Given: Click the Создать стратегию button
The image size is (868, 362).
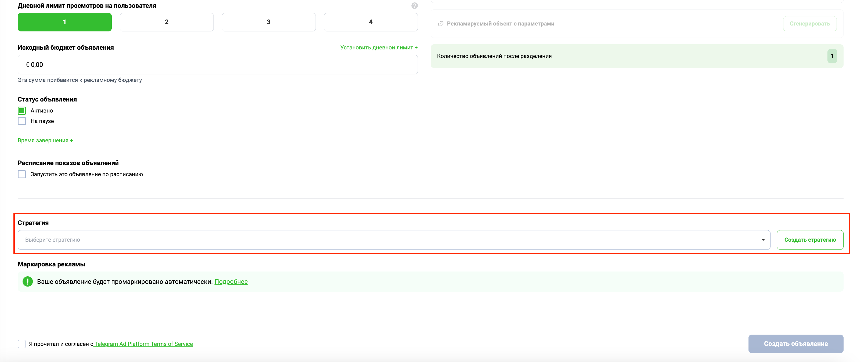Looking at the screenshot, I should (810, 240).
